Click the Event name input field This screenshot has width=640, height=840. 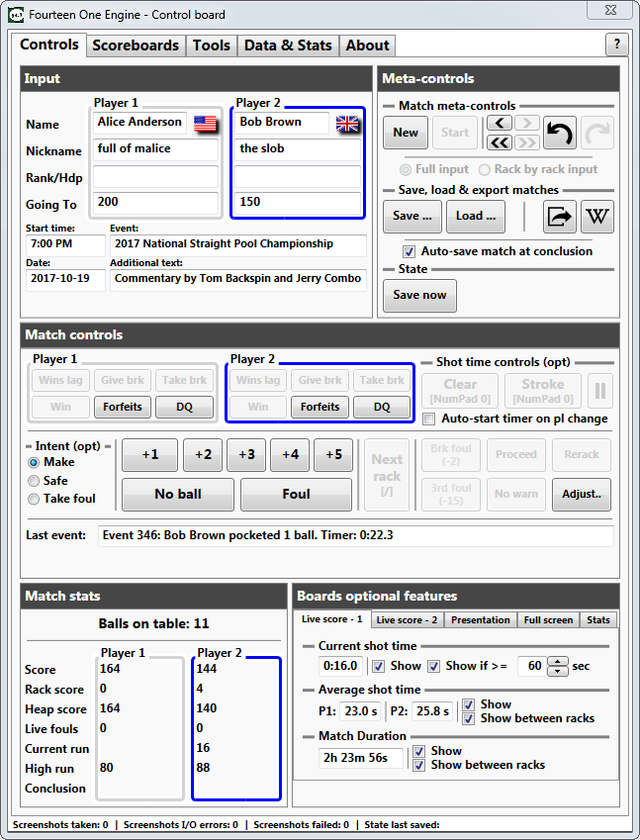point(237,244)
